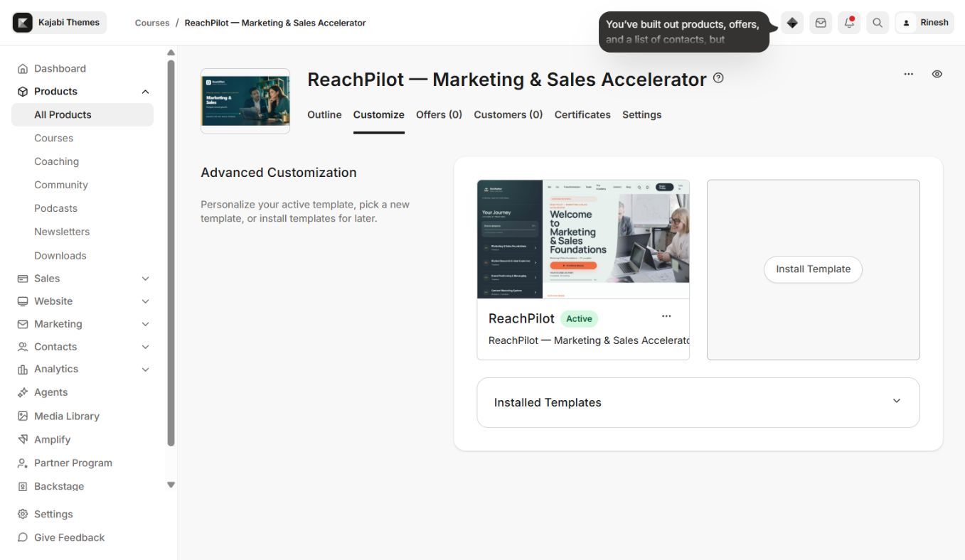Click the Rinesh profile avatar icon
965x560 pixels.
click(906, 23)
